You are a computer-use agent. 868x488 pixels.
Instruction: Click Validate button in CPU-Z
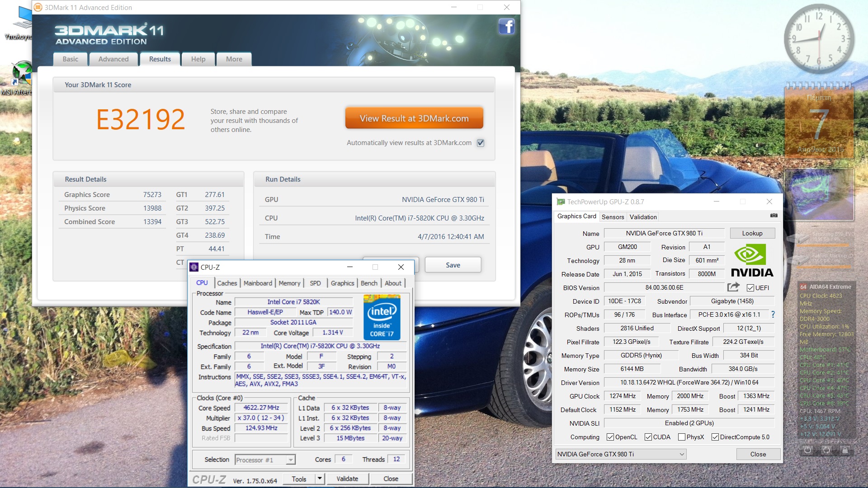(x=347, y=479)
